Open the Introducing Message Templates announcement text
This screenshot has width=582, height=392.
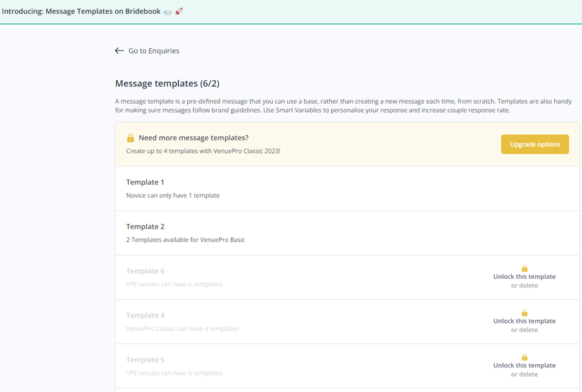[81, 11]
